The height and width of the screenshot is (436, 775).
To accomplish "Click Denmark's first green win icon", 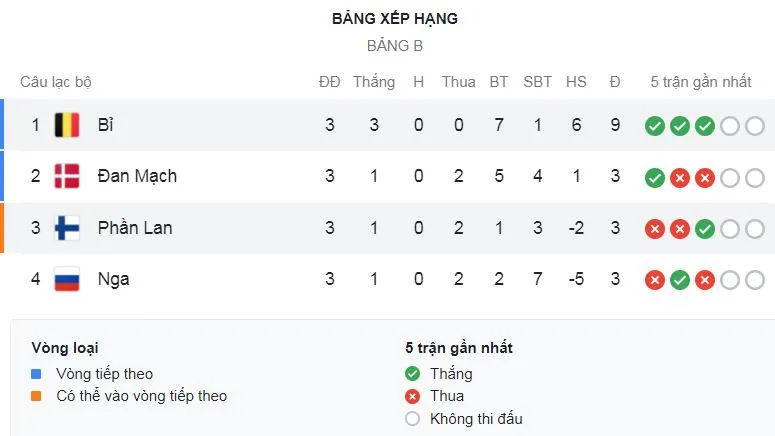I will click(655, 177).
